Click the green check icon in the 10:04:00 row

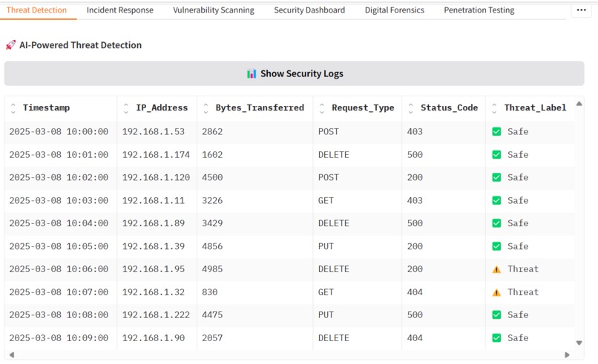496,223
